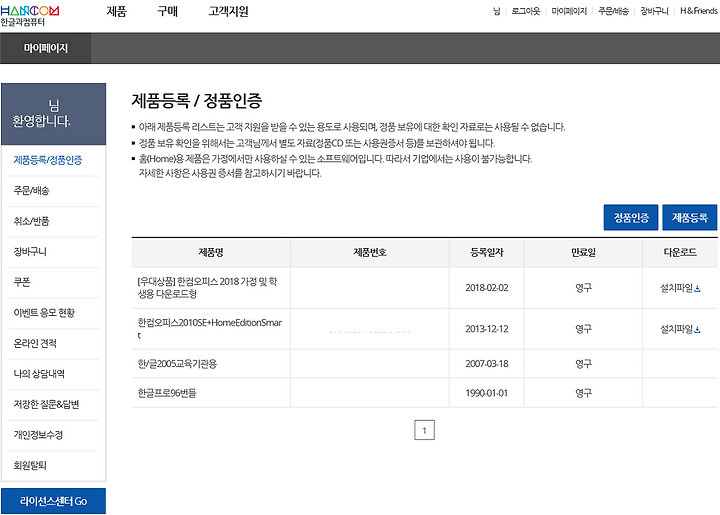The image size is (720, 515).
Task: Click the date 2013-12-12
Action: [487, 329]
